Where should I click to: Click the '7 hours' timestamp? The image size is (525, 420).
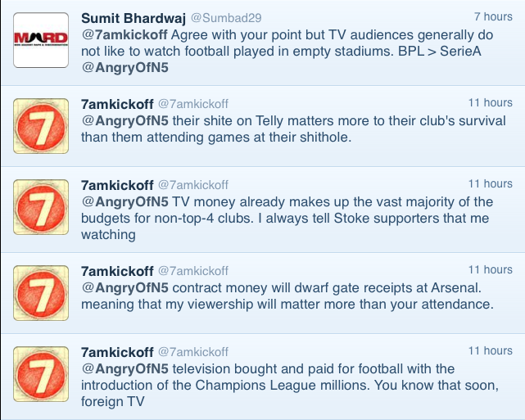493,17
